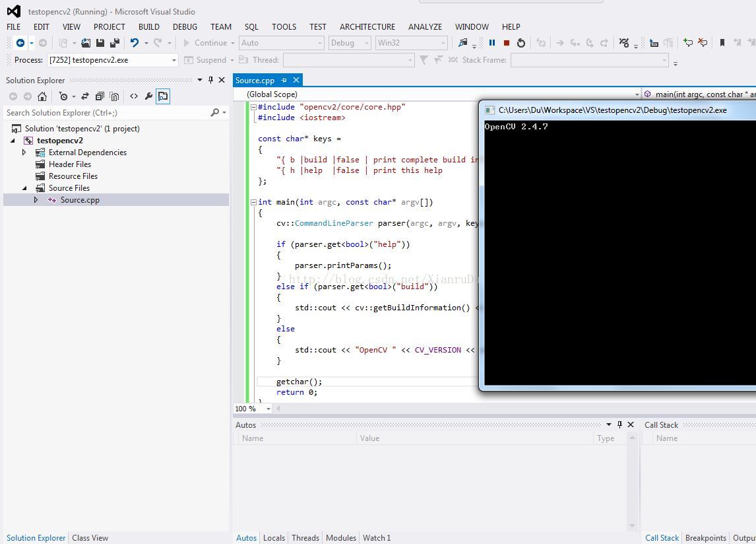Switch to the Watch 1 tab
This screenshot has width=756, height=544.
tap(377, 537)
